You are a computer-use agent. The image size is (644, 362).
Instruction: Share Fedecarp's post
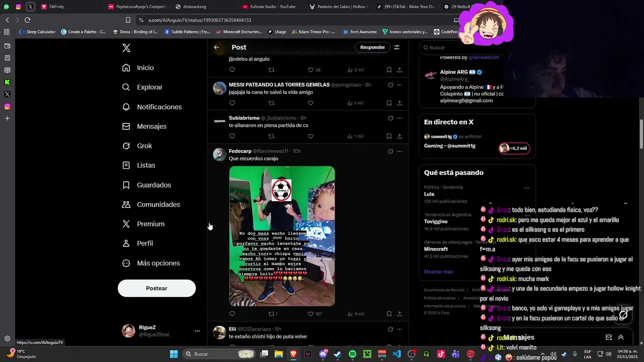pyautogui.click(x=399, y=314)
